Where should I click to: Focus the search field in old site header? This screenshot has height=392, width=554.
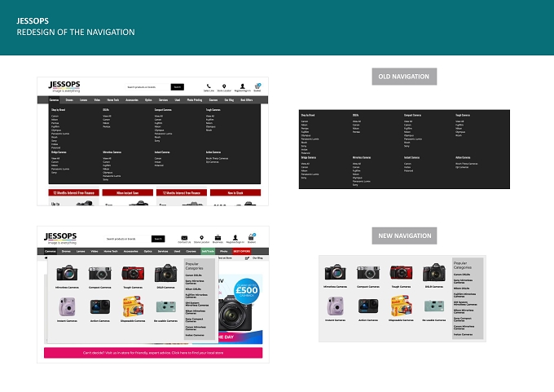click(x=147, y=87)
